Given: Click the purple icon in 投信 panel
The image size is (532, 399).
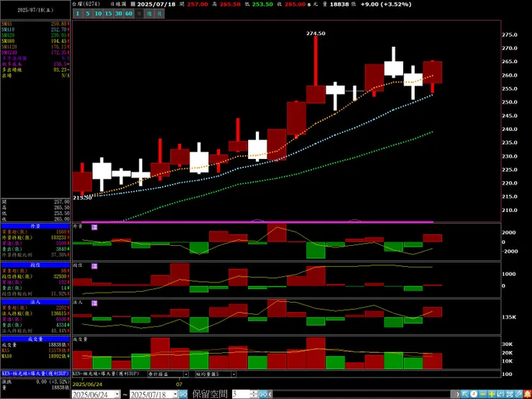Looking at the screenshot, I should coord(95,266).
